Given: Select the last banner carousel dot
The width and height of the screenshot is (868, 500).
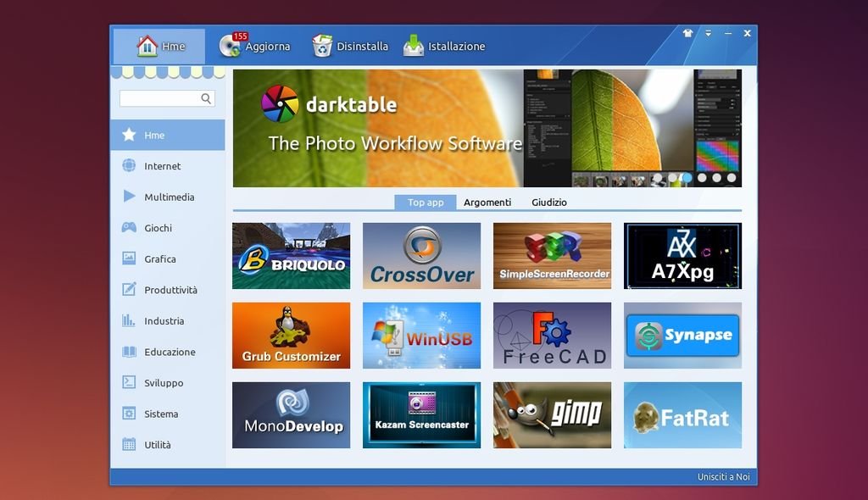Looking at the screenshot, I should pos(731,178).
